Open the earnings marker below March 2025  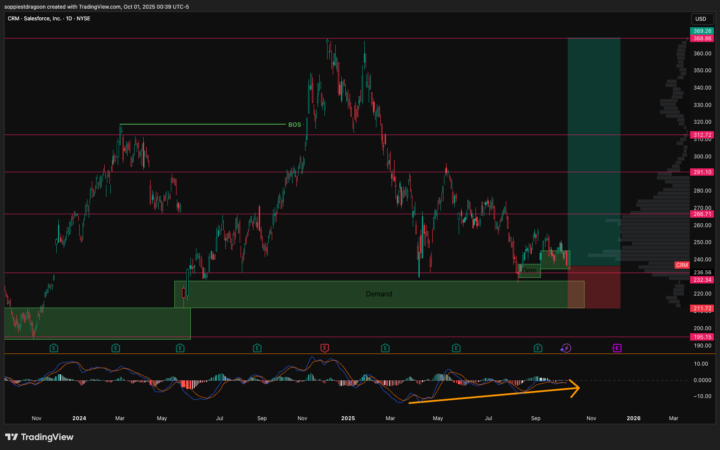pos(386,347)
